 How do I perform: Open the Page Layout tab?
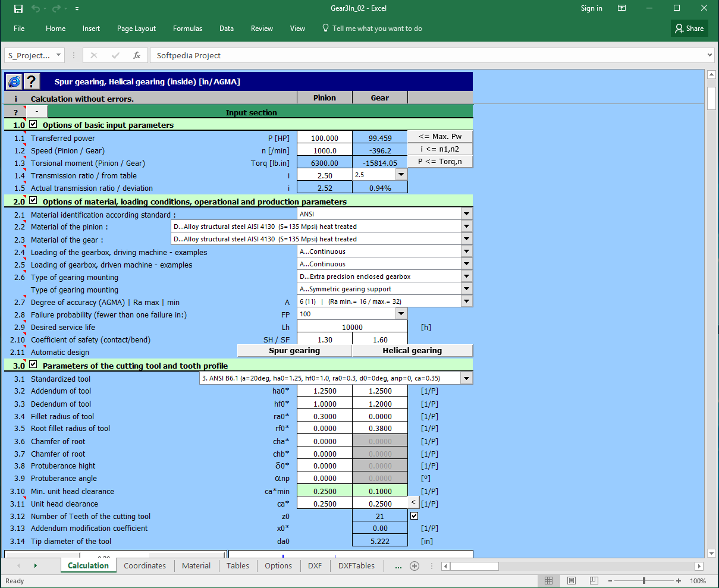136,29
